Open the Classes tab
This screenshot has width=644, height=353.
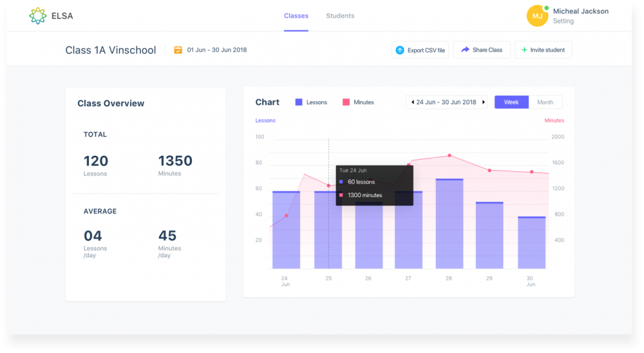coord(296,16)
